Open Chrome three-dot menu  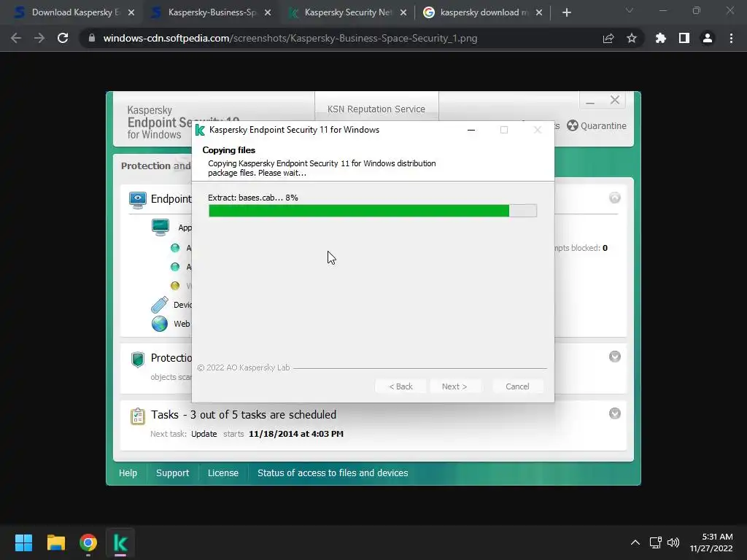pos(731,38)
